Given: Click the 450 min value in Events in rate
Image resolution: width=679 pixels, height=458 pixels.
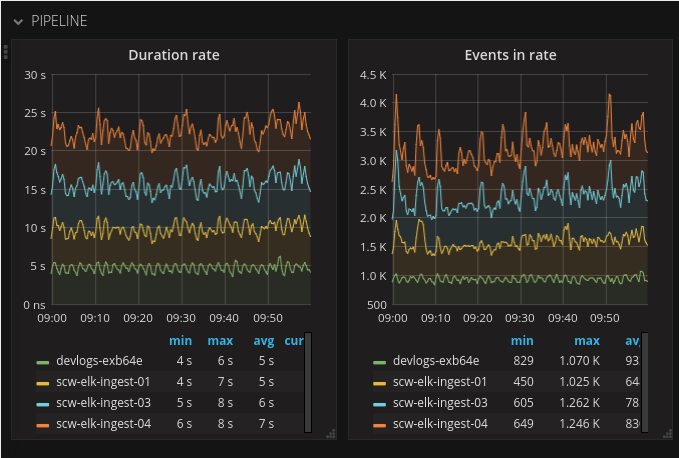Looking at the screenshot, I should point(523,382).
